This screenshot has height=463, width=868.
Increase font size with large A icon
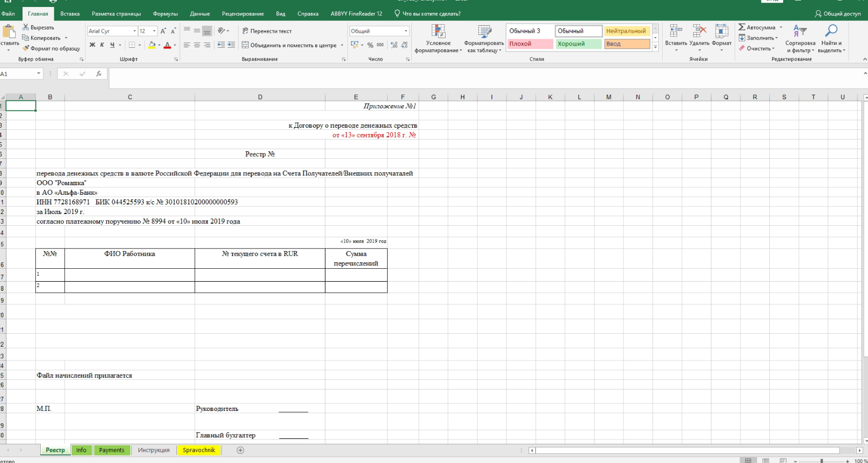[x=163, y=31]
